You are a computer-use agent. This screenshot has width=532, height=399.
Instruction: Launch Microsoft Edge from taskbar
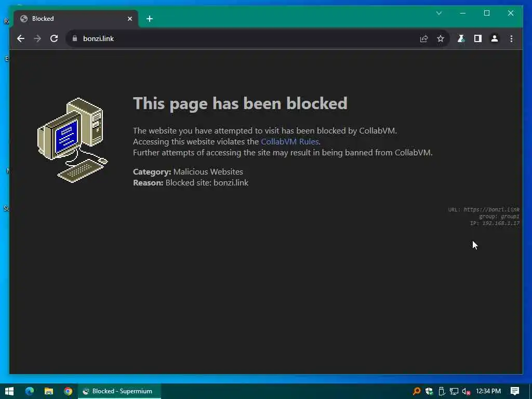pyautogui.click(x=30, y=391)
